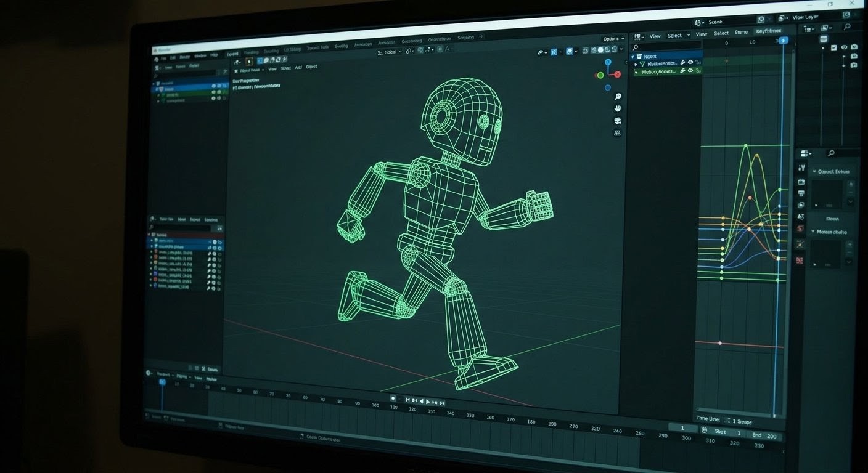
Task: Click the play forward button
Action: coord(428,402)
